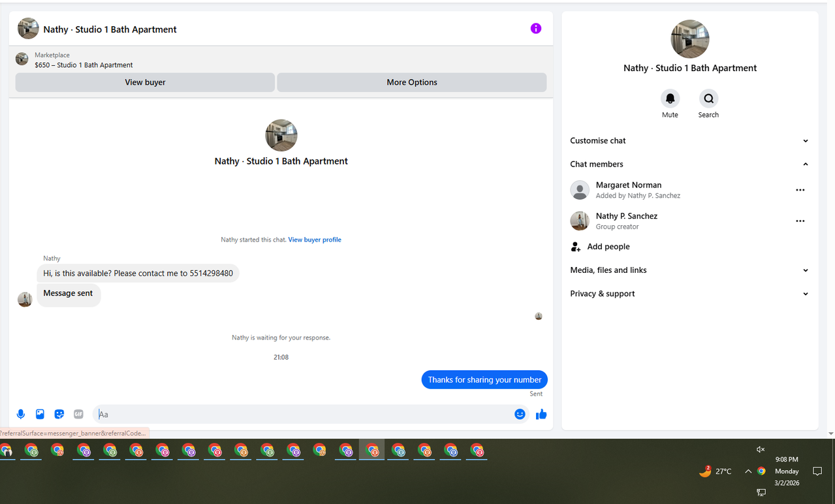This screenshot has width=835, height=504.
Task: Open the 27°C weather widget
Action: coord(716,471)
